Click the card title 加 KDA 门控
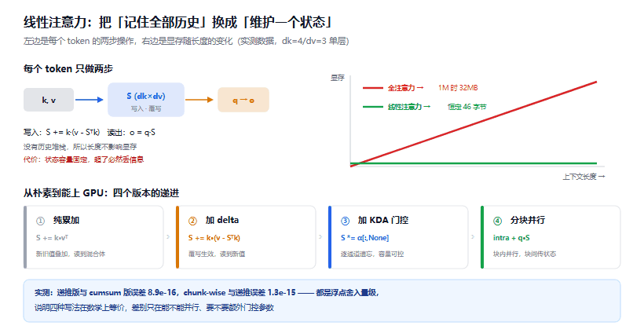Image resolution: width=644 pixels, height=333 pixels. [383, 220]
